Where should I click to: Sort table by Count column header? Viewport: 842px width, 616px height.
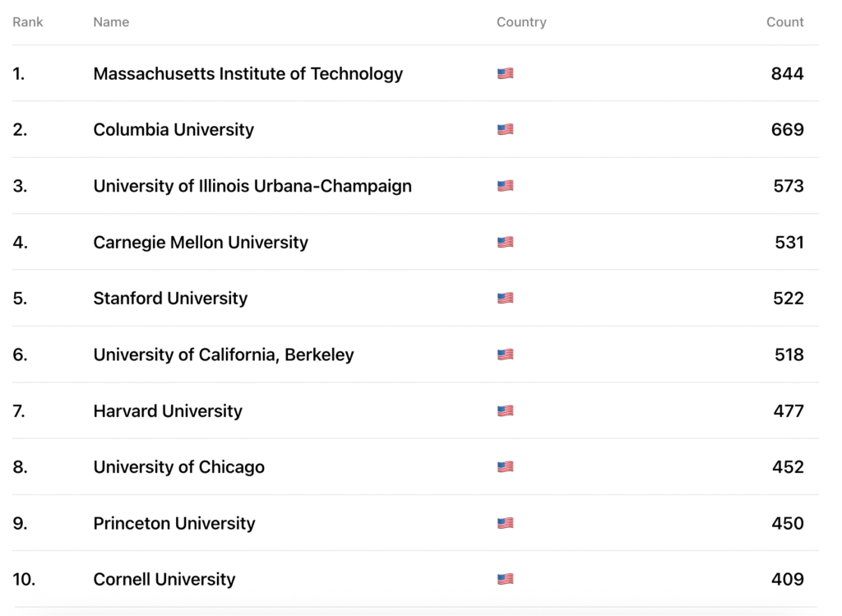coord(784,22)
